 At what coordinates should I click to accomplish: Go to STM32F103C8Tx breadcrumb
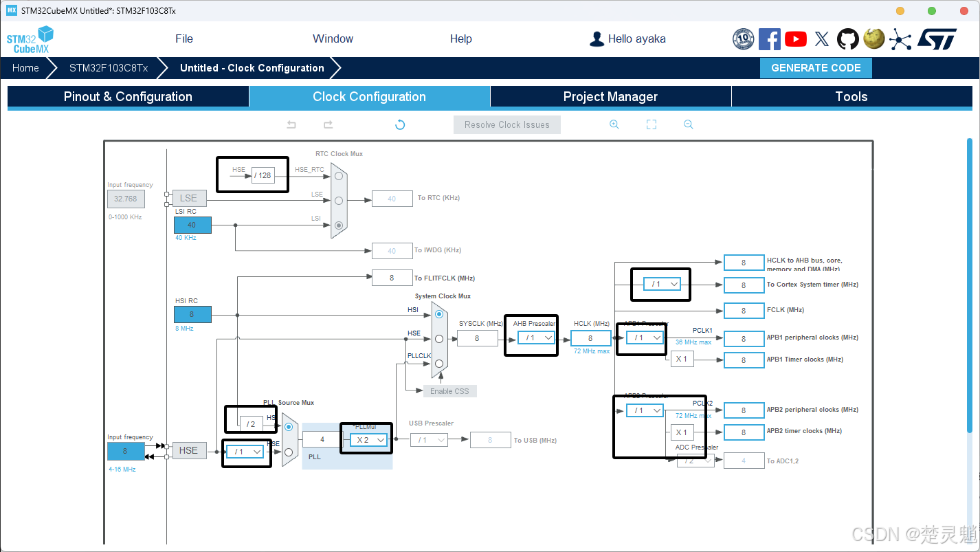pos(109,68)
